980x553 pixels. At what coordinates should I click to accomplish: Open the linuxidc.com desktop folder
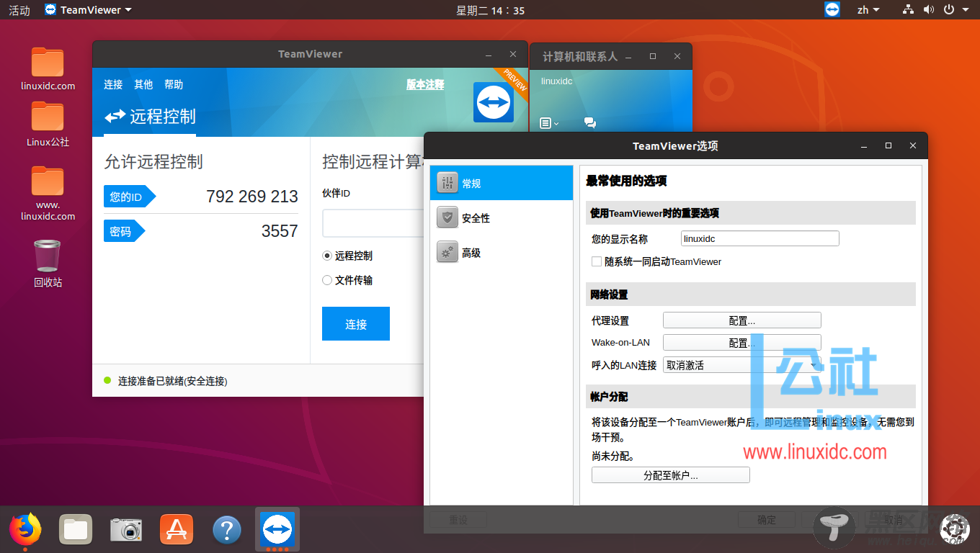coord(48,69)
